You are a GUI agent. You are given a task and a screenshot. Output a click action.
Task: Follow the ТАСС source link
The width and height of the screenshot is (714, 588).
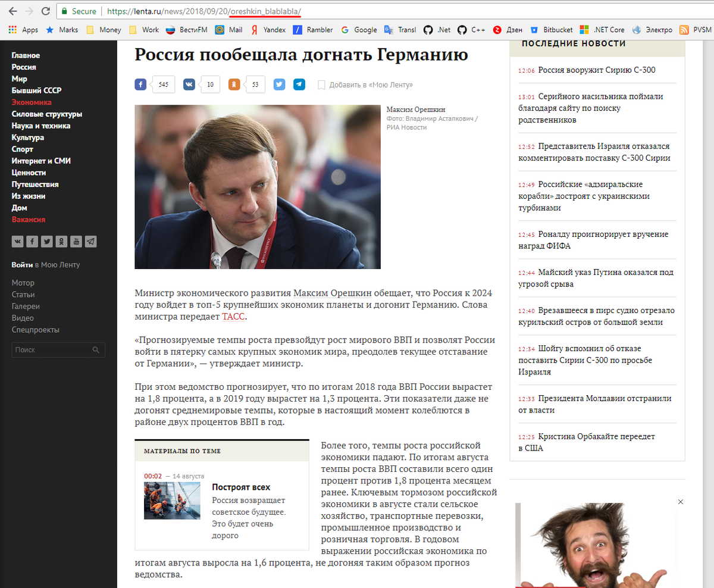tap(233, 317)
